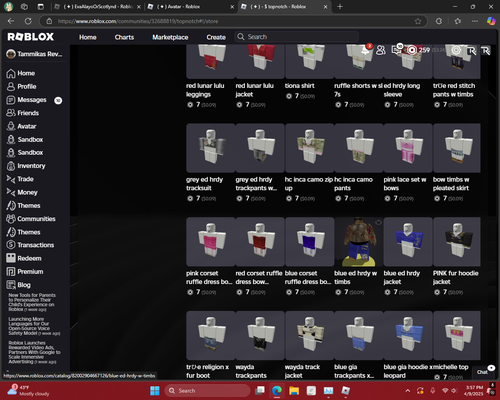The height and width of the screenshot is (400, 500).
Task: Open Windows Start menu
Action: click(155, 390)
